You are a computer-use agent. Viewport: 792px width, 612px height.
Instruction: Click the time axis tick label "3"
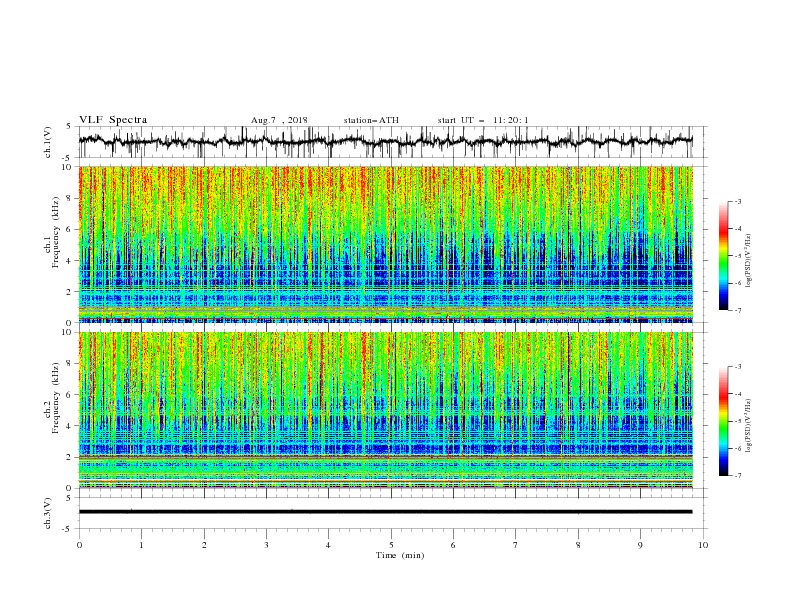click(267, 545)
